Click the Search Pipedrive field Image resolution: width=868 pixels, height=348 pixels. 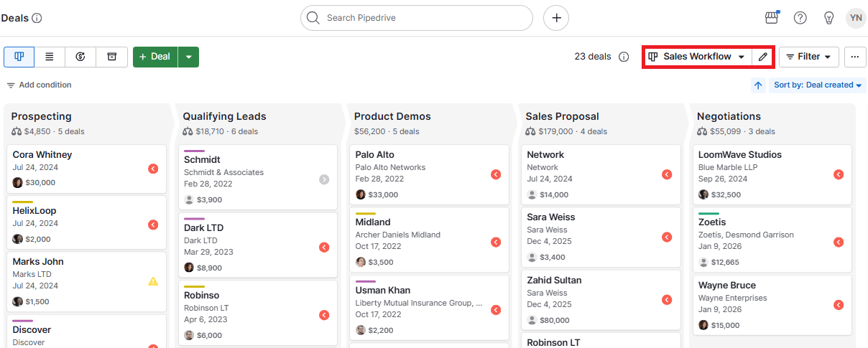pos(417,18)
